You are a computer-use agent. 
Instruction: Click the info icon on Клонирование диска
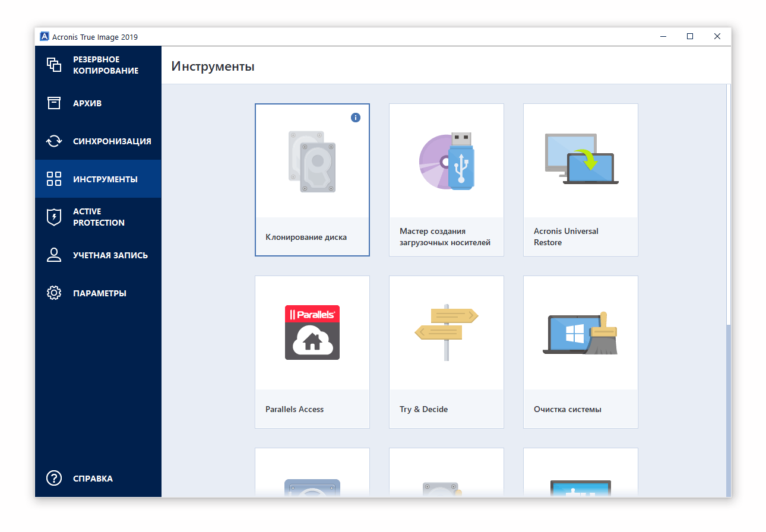coord(356,118)
